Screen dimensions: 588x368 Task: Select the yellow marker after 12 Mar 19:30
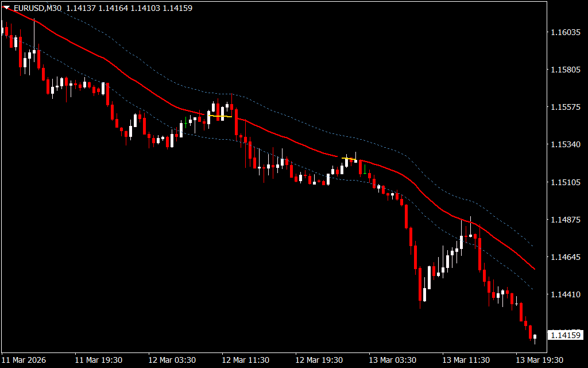point(347,158)
